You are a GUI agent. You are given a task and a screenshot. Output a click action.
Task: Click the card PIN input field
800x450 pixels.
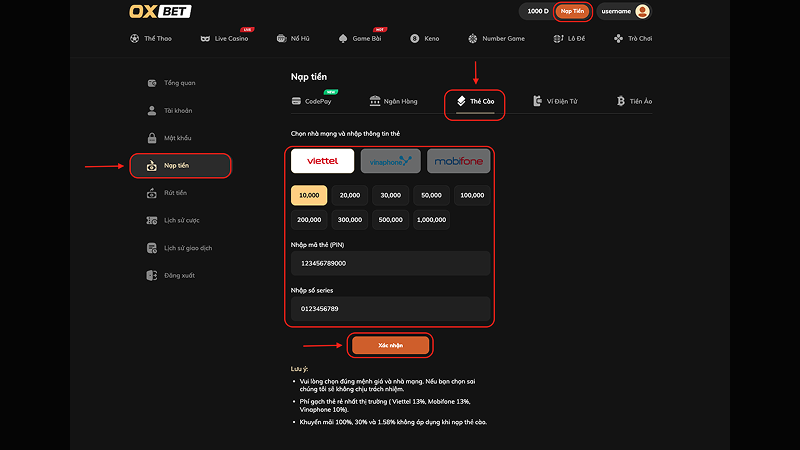click(390, 263)
